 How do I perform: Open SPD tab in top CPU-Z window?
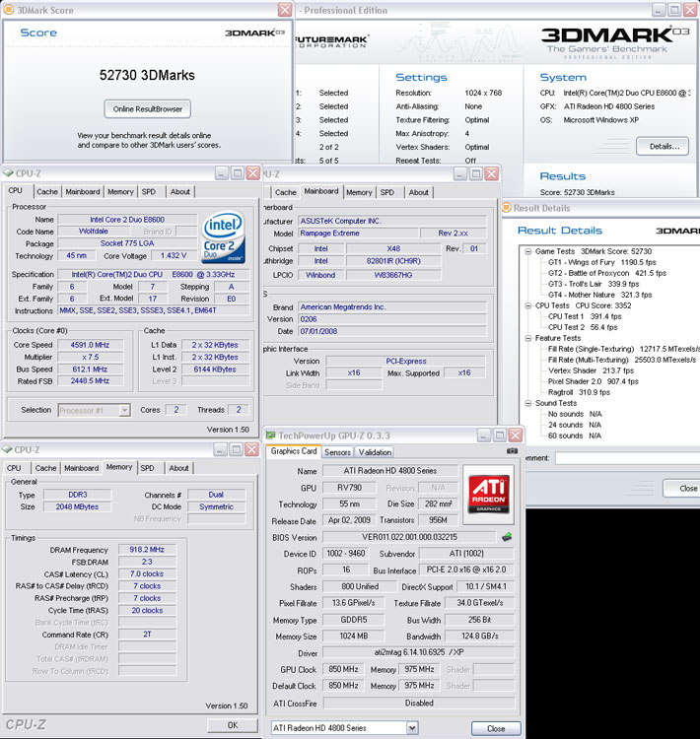149,192
